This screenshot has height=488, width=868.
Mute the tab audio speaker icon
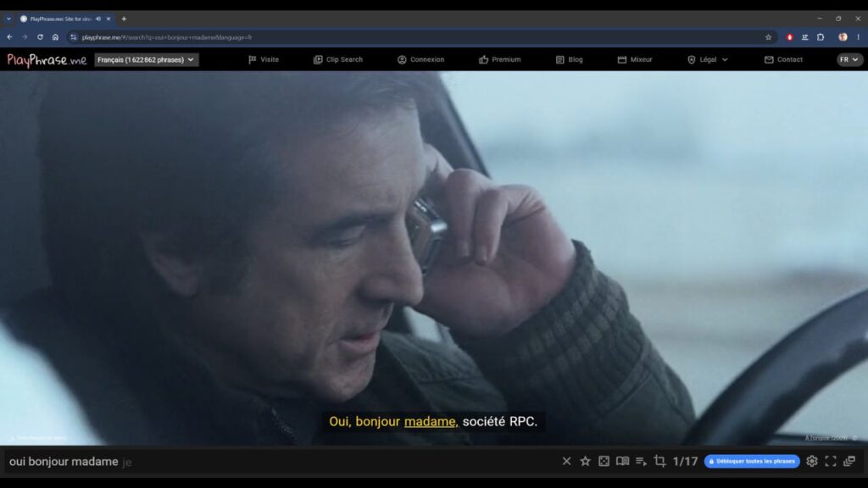click(x=98, y=19)
